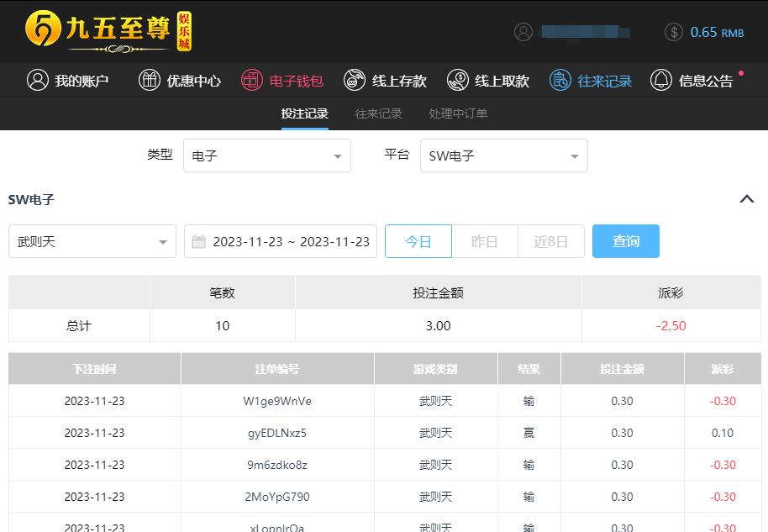Click the 电子钱包 wallet icon
This screenshot has width=768, height=532.
tap(252, 81)
